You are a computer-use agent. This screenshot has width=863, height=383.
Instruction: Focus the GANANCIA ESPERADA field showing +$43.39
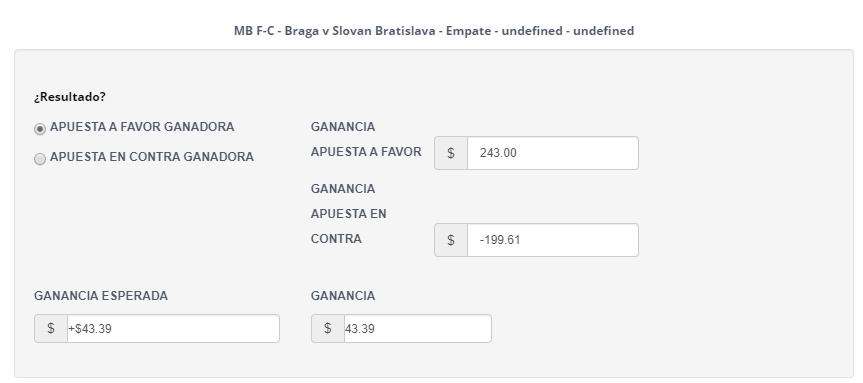click(x=173, y=329)
